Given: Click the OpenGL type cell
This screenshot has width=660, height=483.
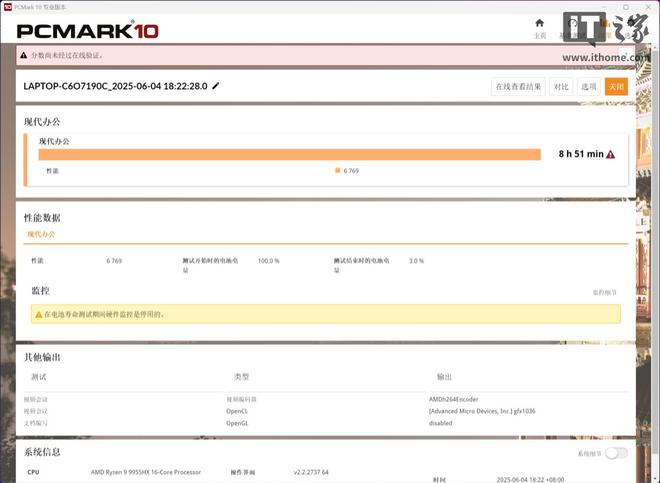Looking at the screenshot, I should pyautogui.click(x=237, y=423).
